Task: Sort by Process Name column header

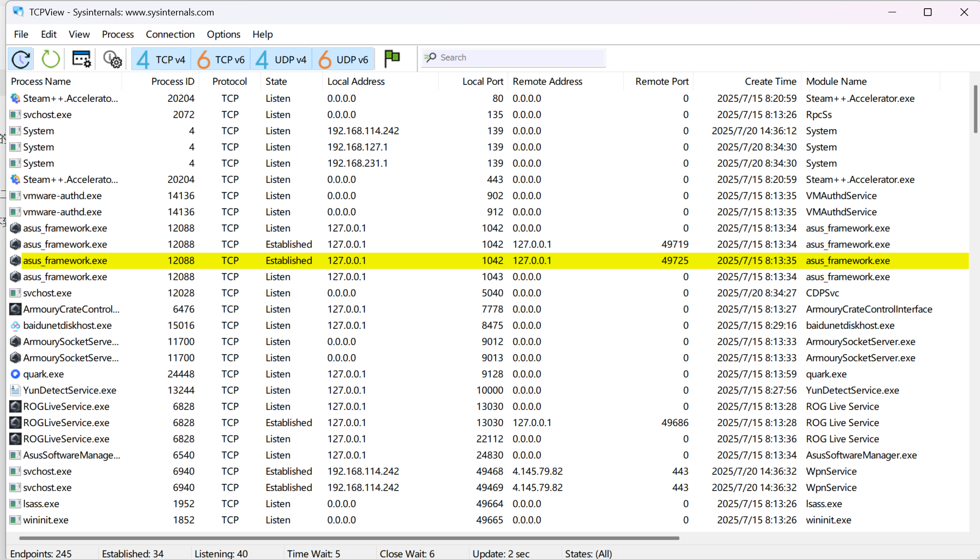Action: 65,81
